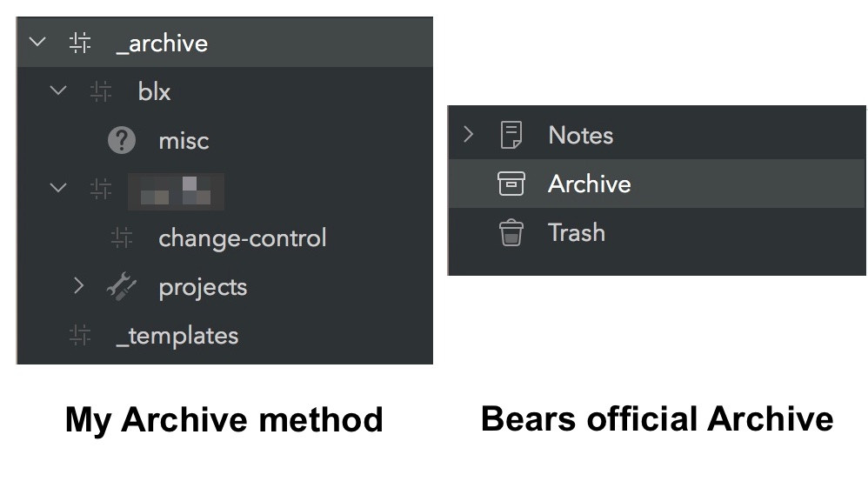Click the tag icon beside change-control
This screenshot has width=868, height=488.
click(x=122, y=237)
